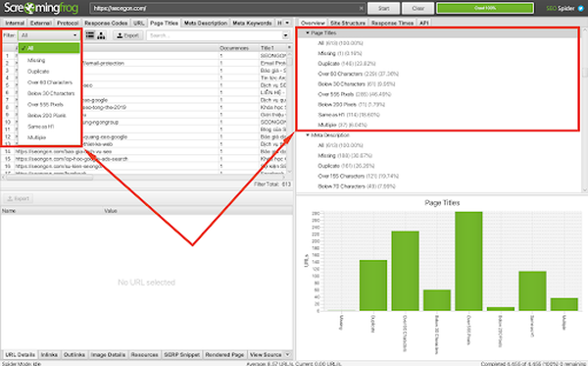Collapse the Meta Description tree section
The height and width of the screenshot is (366, 588).
(308, 135)
